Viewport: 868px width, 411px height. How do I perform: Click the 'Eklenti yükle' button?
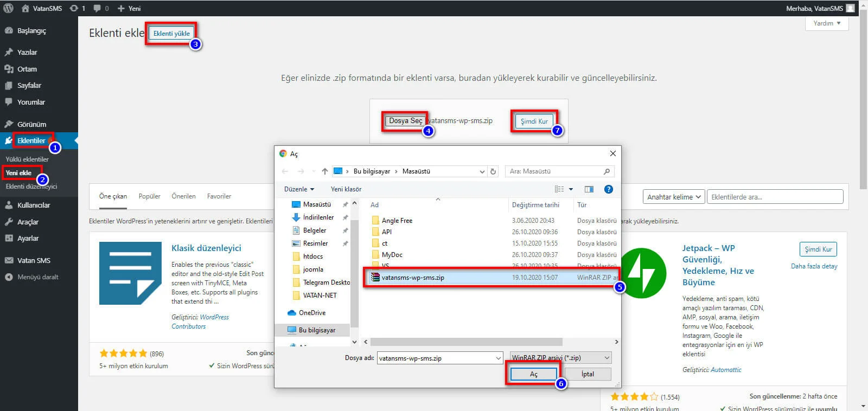tap(171, 33)
